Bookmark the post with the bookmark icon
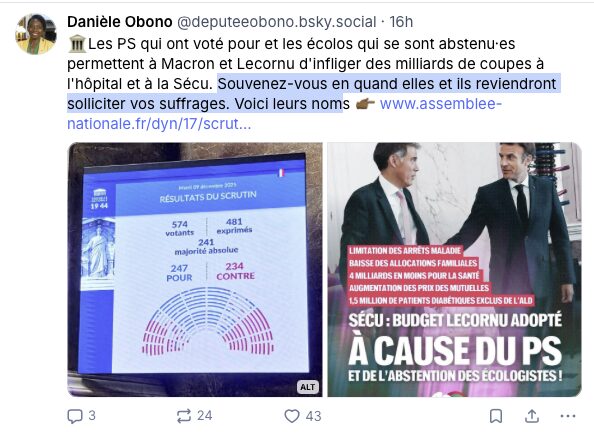 496,416
